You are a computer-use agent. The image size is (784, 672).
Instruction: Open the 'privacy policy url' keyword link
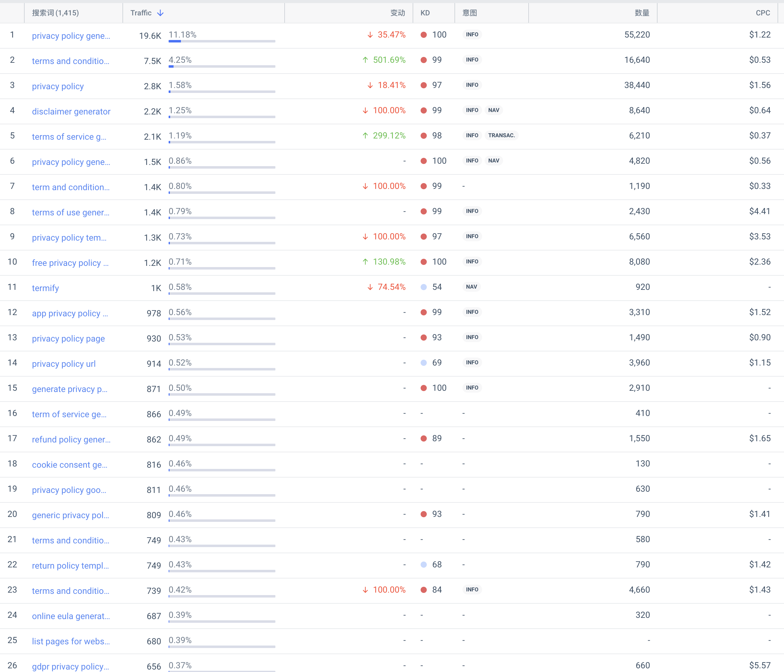coord(64,364)
